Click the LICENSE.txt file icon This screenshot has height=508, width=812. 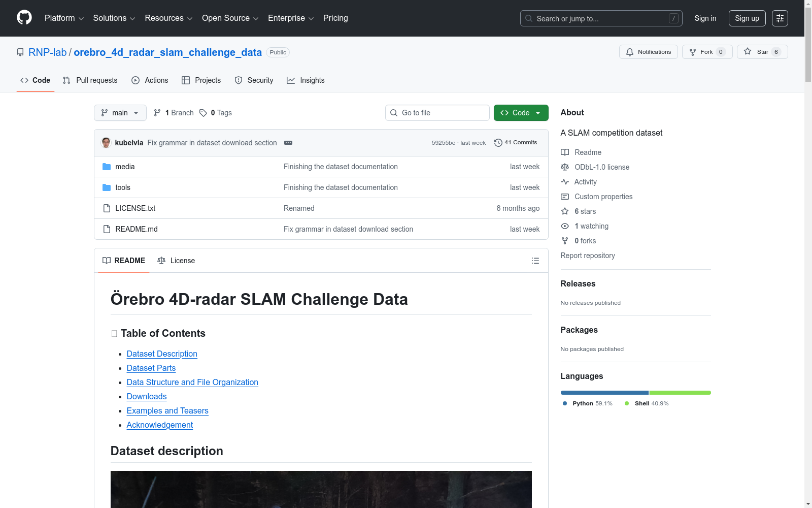tap(107, 208)
